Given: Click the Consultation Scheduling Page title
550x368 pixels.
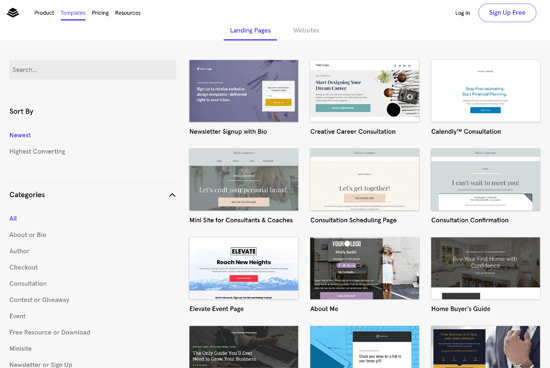Looking at the screenshot, I should 353,220.
